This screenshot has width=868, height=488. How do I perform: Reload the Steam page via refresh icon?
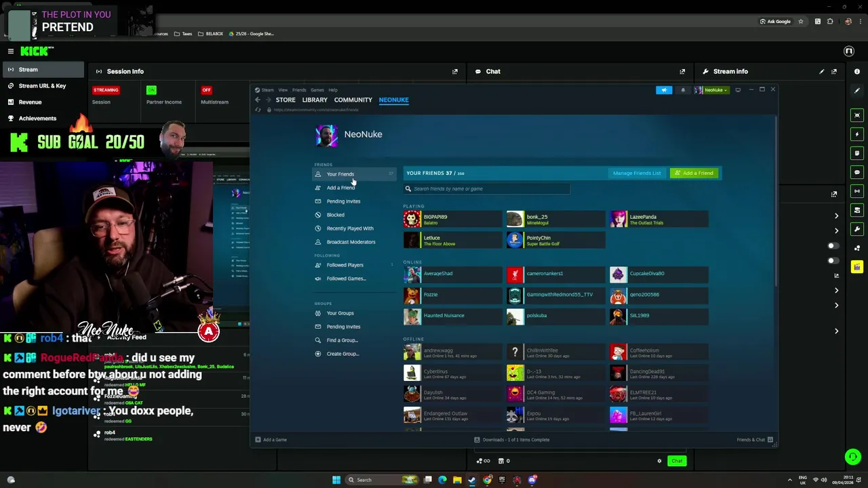[259, 110]
